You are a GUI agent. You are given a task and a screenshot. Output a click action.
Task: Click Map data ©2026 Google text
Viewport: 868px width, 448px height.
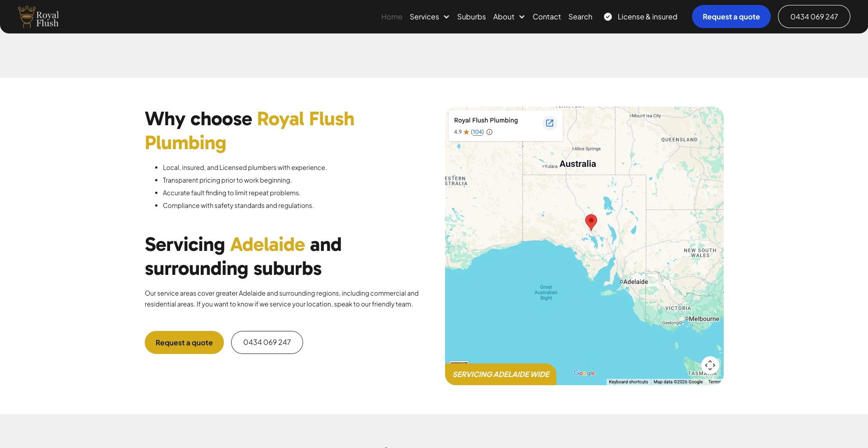coord(678,382)
